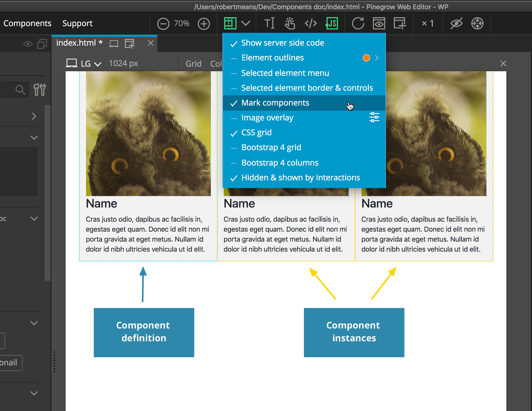Image resolution: width=532 pixels, height=411 pixels.
Task: Toggle CSS grid option
Action: (304, 133)
